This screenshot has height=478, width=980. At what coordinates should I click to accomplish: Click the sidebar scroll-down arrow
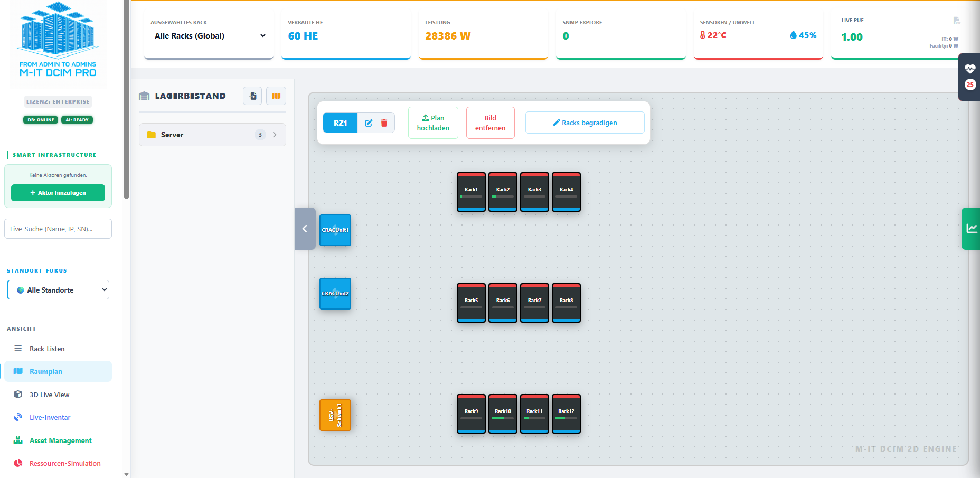point(126,474)
